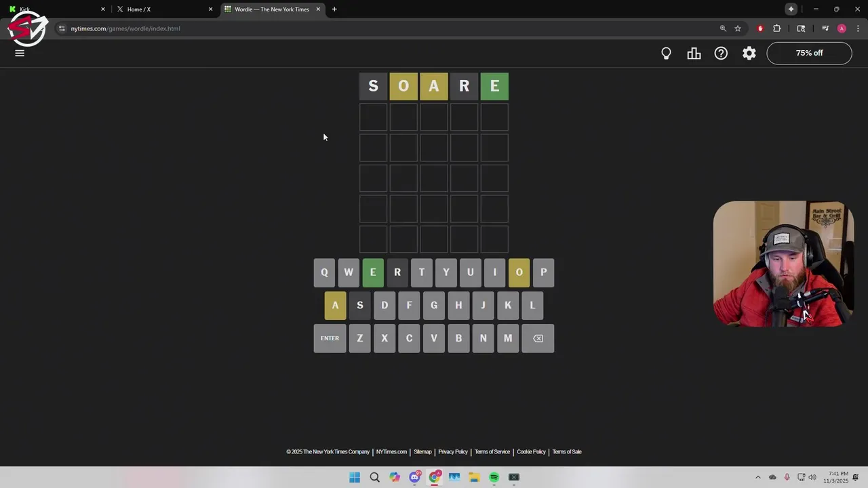Click the 75% off subscription button
868x488 pixels.
[x=809, y=54]
